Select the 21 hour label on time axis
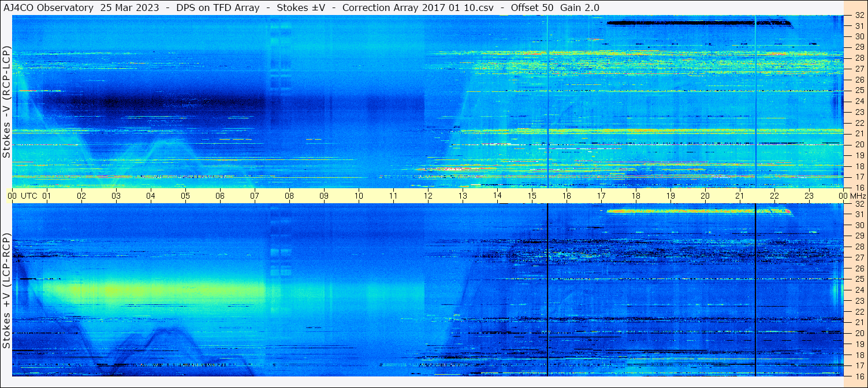Viewport: 868px width, 388px height. (740, 196)
